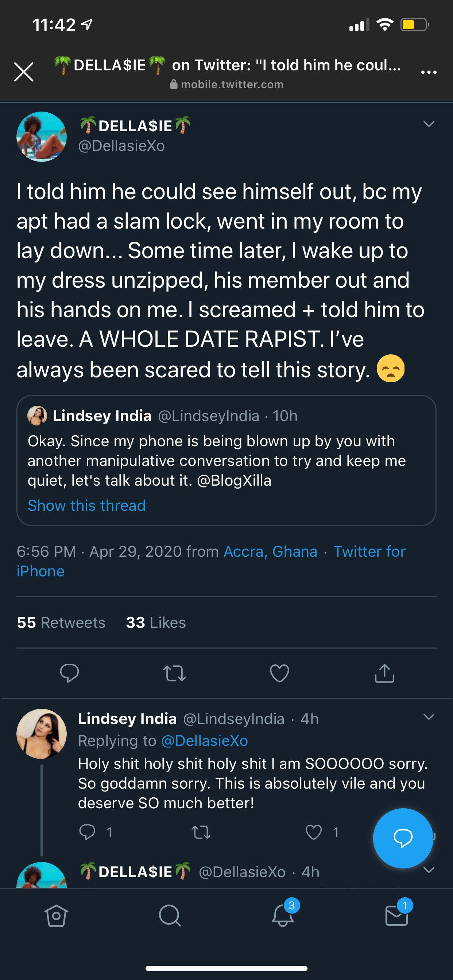Open the three-dot browser options menu

click(429, 72)
